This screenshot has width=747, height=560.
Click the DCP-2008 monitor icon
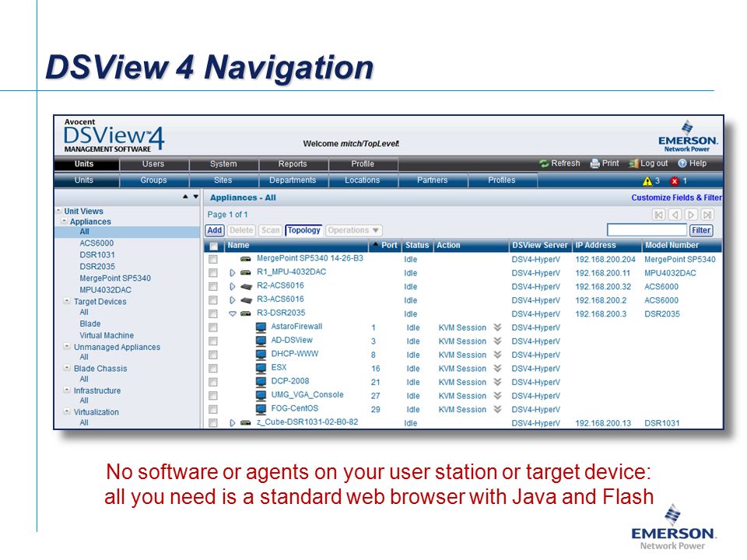tap(261, 382)
